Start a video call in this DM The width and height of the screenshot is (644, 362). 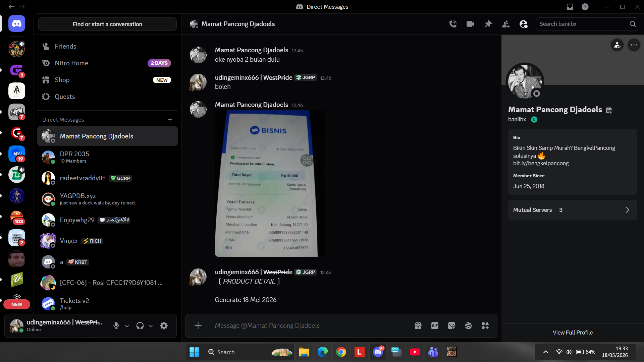470,24
